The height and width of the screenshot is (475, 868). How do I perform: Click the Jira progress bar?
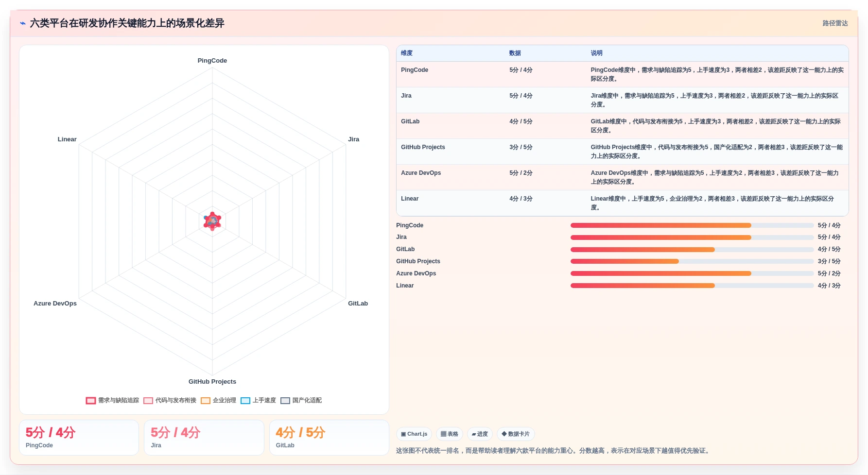pyautogui.click(x=692, y=237)
